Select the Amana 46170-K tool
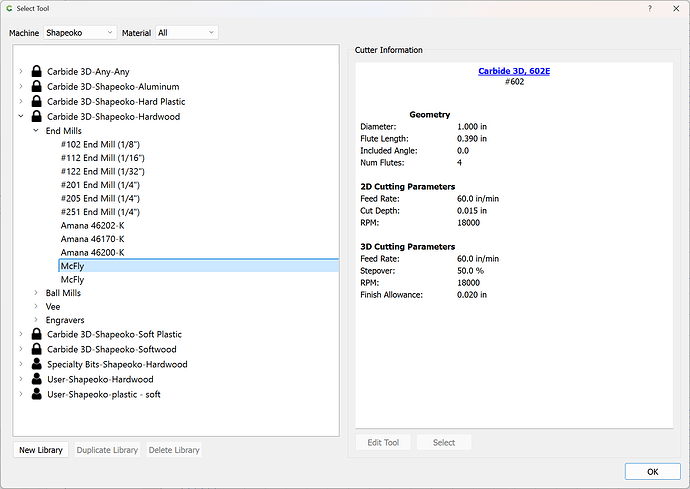Image resolution: width=690 pixels, height=489 pixels. pyautogui.click(x=92, y=239)
